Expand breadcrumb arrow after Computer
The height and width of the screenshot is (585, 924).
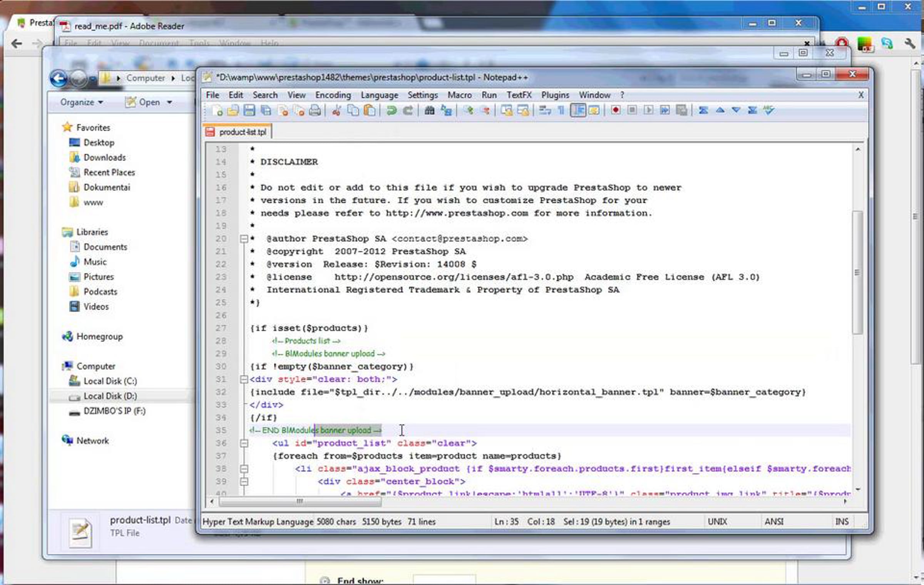tap(173, 78)
